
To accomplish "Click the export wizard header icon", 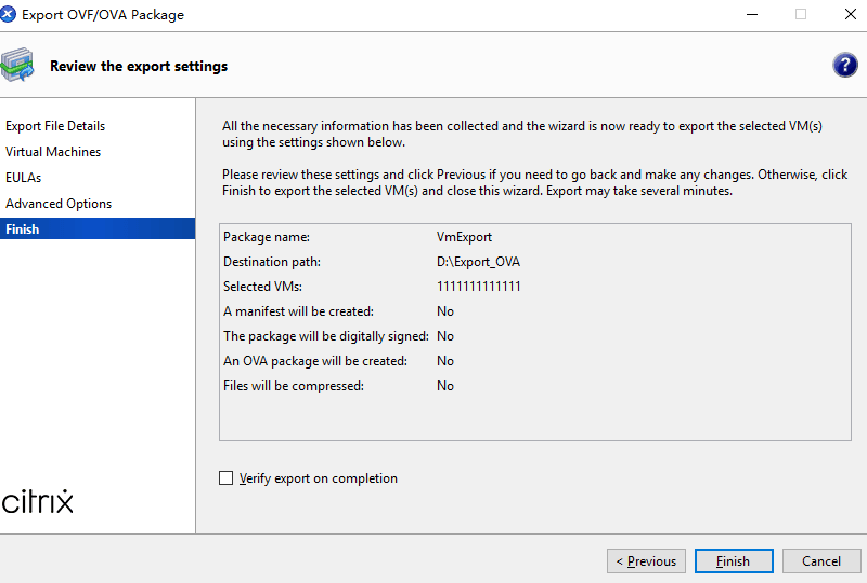I will [17, 65].
